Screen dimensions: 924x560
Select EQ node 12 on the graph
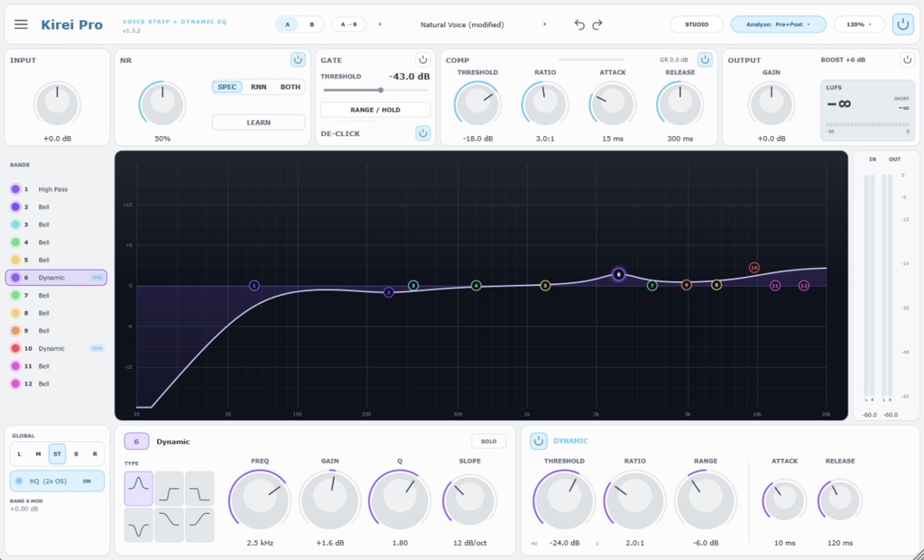click(x=804, y=286)
